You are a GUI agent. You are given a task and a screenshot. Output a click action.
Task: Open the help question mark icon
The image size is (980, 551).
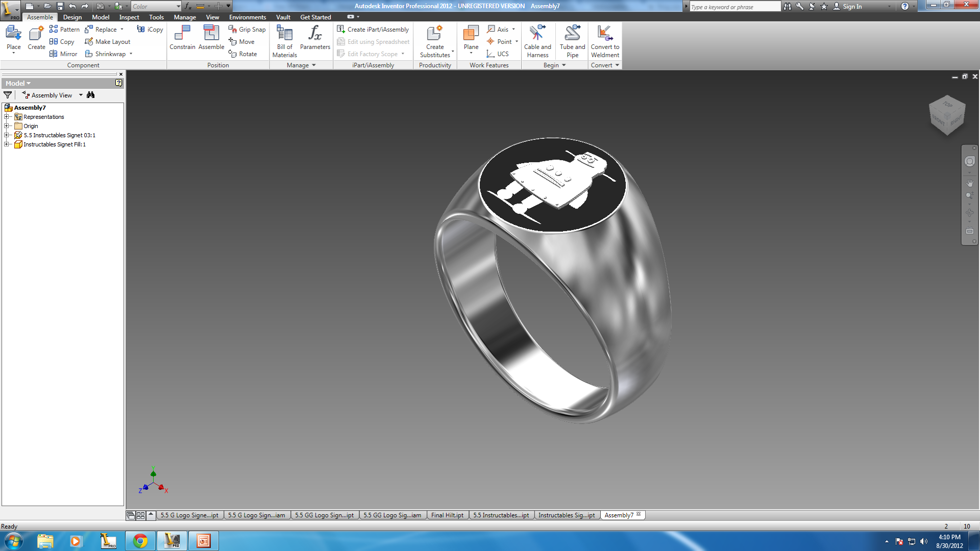[x=904, y=6]
